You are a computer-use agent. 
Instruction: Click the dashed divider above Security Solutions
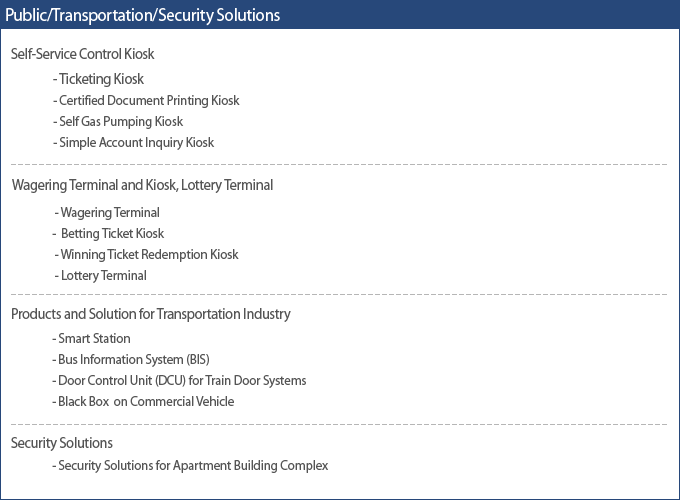coord(339,424)
